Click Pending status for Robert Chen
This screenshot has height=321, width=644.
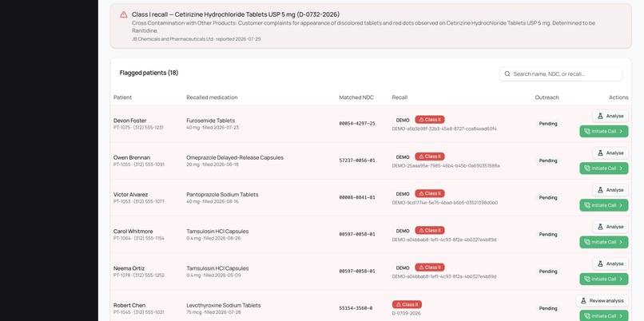[548, 308]
